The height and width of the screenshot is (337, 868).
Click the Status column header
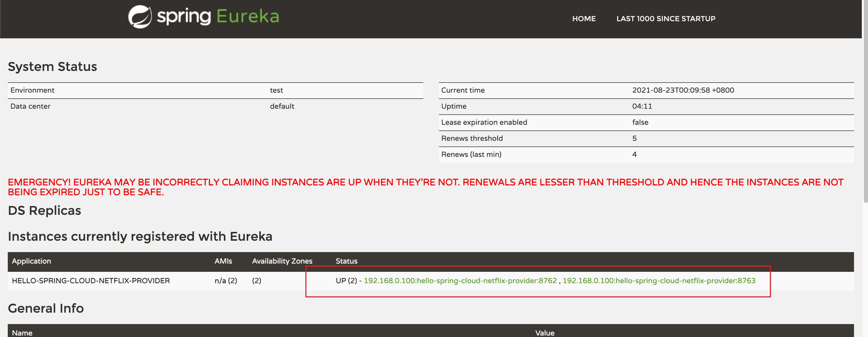point(346,261)
